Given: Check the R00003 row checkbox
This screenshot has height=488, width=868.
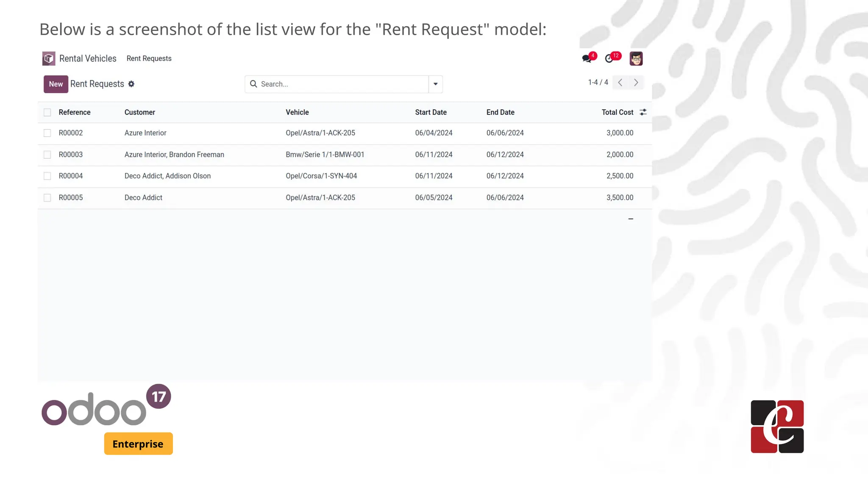Looking at the screenshot, I should pos(47,155).
